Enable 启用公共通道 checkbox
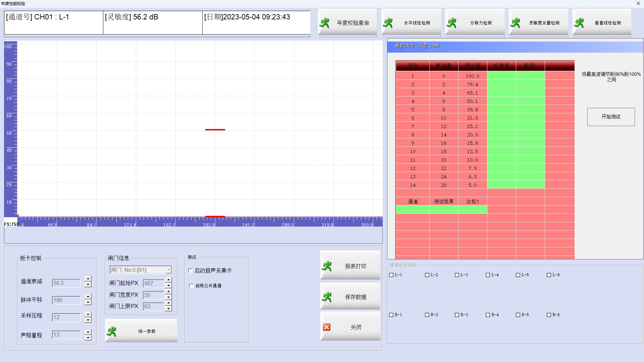644x362 pixels. tap(191, 286)
